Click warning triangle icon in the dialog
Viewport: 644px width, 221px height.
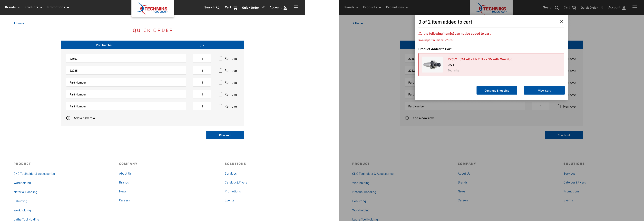click(x=420, y=33)
